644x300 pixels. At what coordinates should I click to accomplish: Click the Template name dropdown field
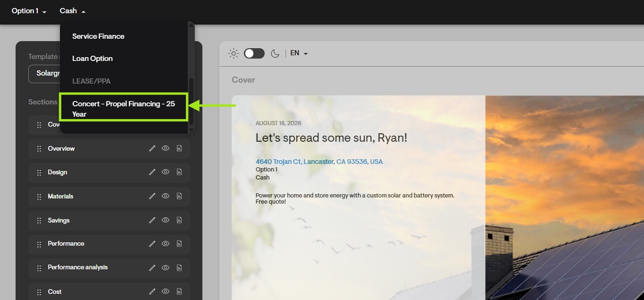pos(44,74)
